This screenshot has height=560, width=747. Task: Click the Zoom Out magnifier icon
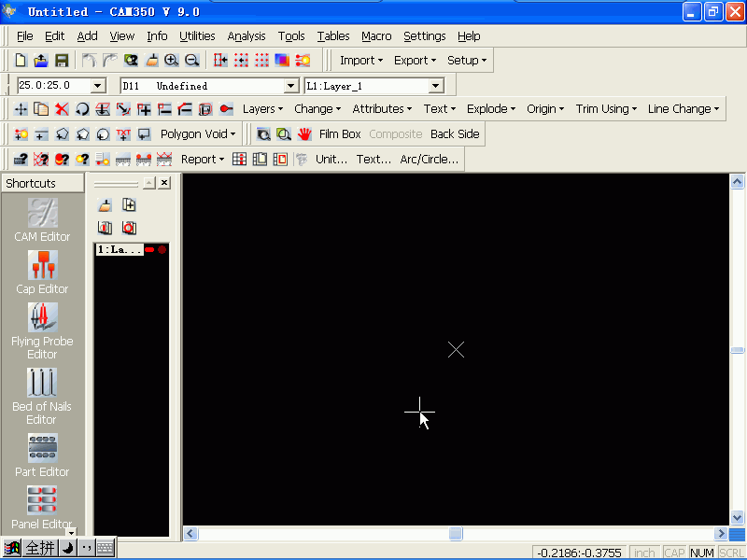point(191,60)
